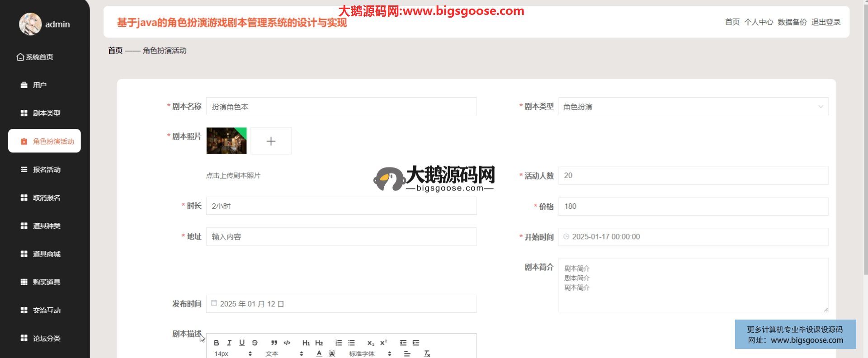Insert a code block
Image resolution: width=868 pixels, height=358 pixels.
[287, 343]
